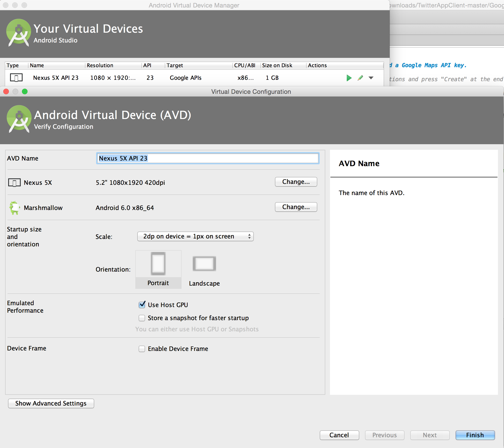Change the Nexus 5X hardware profile
Viewport: 504px width, 448px height.
pos(296,182)
